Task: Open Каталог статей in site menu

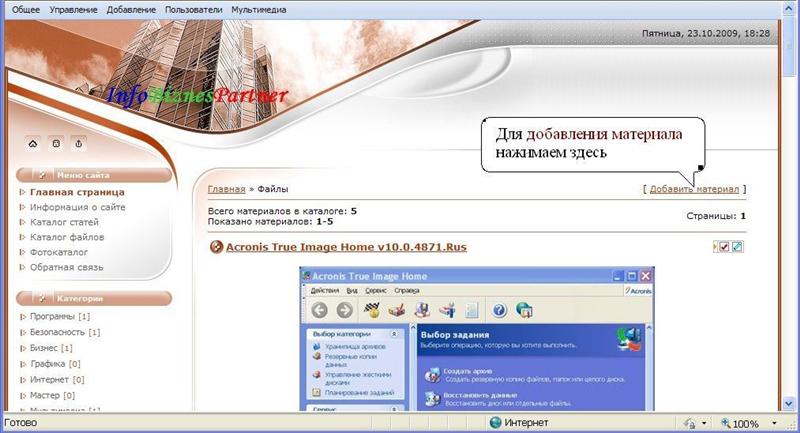Action: [64, 222]
